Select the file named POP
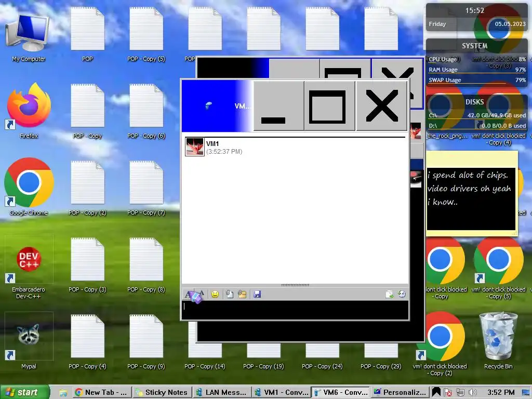Viewport: 532px width, 399px height. click(x=87, y=35)
